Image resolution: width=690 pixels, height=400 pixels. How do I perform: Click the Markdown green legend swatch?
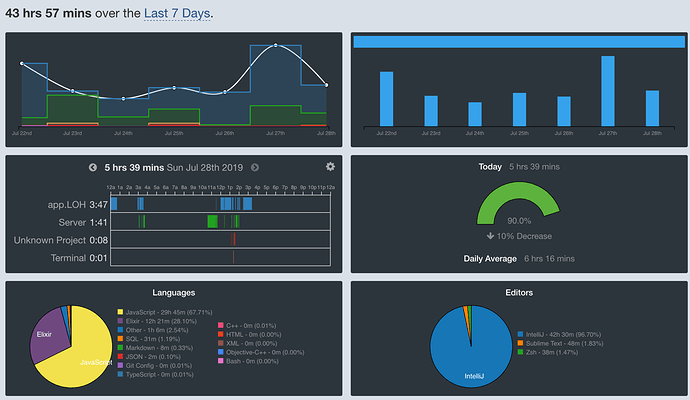(120, 348)
